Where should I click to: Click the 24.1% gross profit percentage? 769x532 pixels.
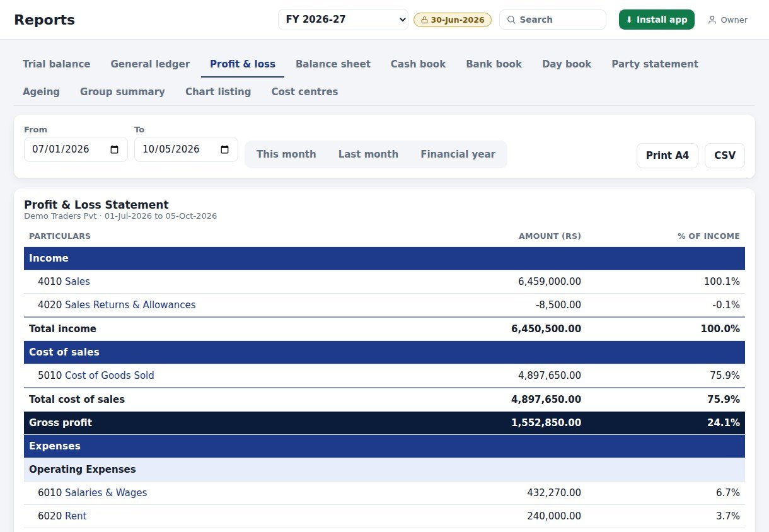(724, 423)
